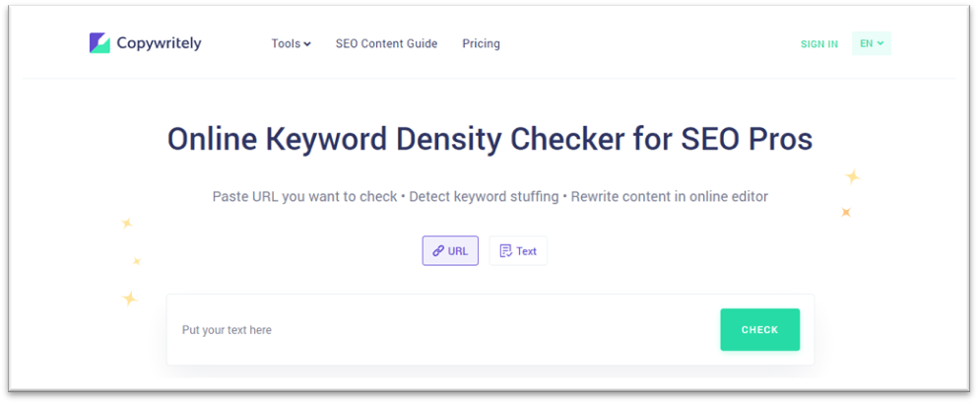Screen dimensions: 980x404
Task: Click the large star right of heading
Action: pyautogui.click(x=853, y=177)
